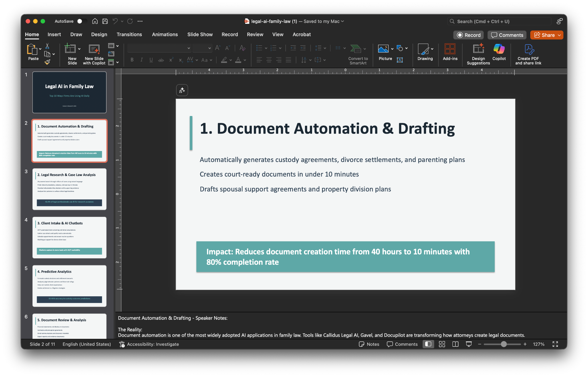
Task: Open the Transitions tab
Action: (129, 34)
